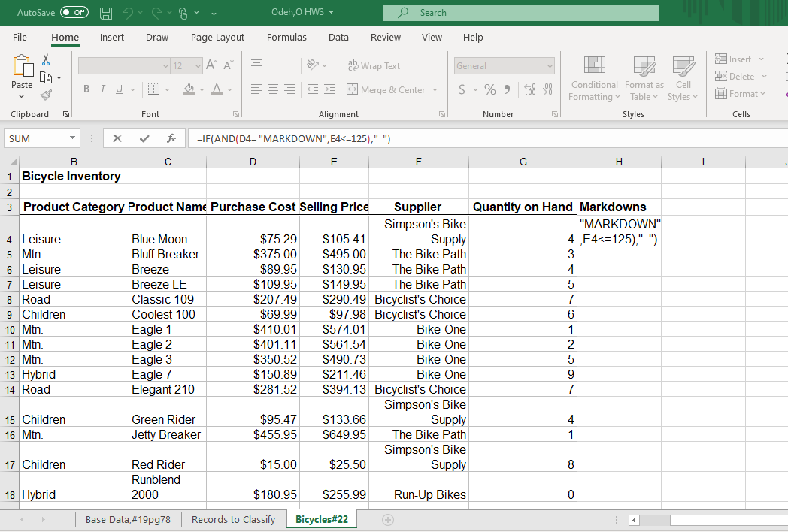Switch to the Formulas ribbon tab
Screen dimensions: 788x532
(286, 37)
